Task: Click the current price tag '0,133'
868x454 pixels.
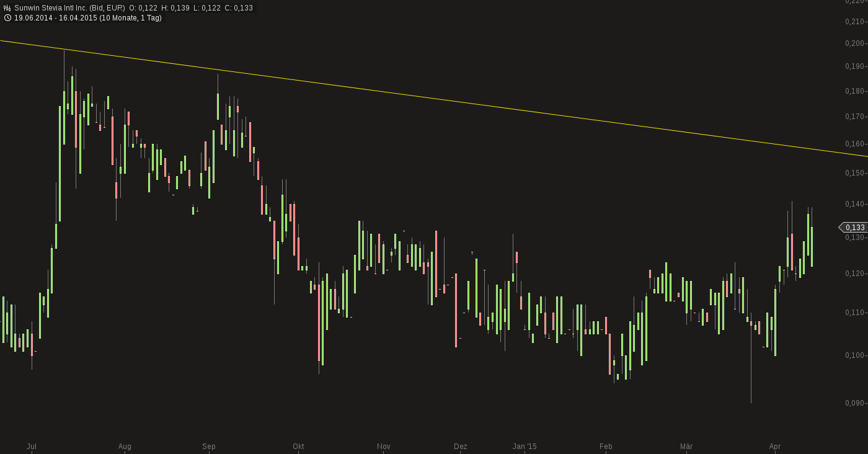Action: pyautogui.click(x=853, y=228)
